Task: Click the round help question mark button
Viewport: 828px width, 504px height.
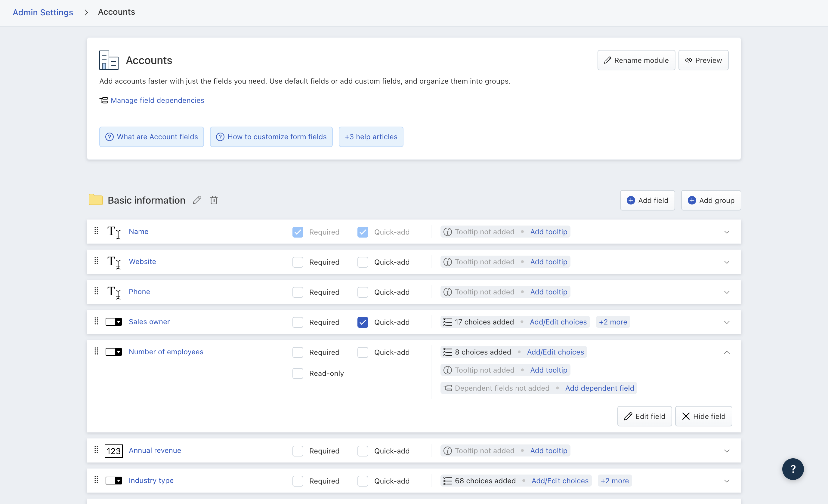Action: pyautogui.click(x=792, y=469)
